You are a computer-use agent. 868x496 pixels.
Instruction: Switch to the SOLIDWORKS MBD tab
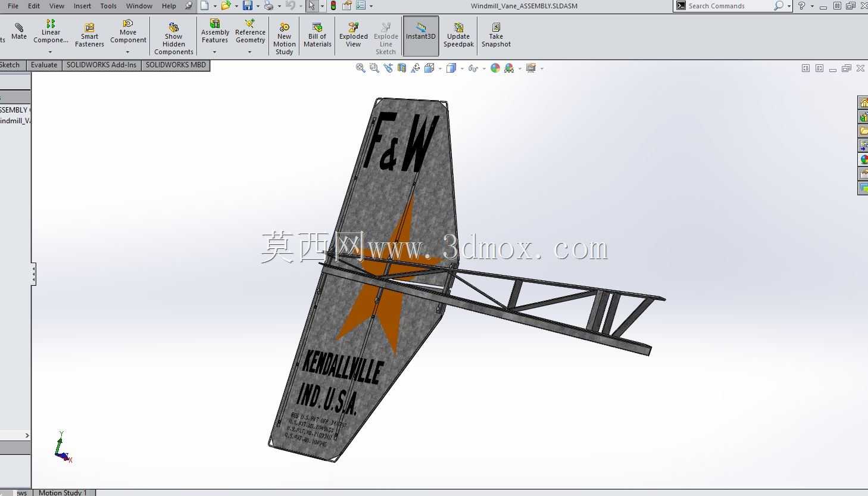click(176, 65)
